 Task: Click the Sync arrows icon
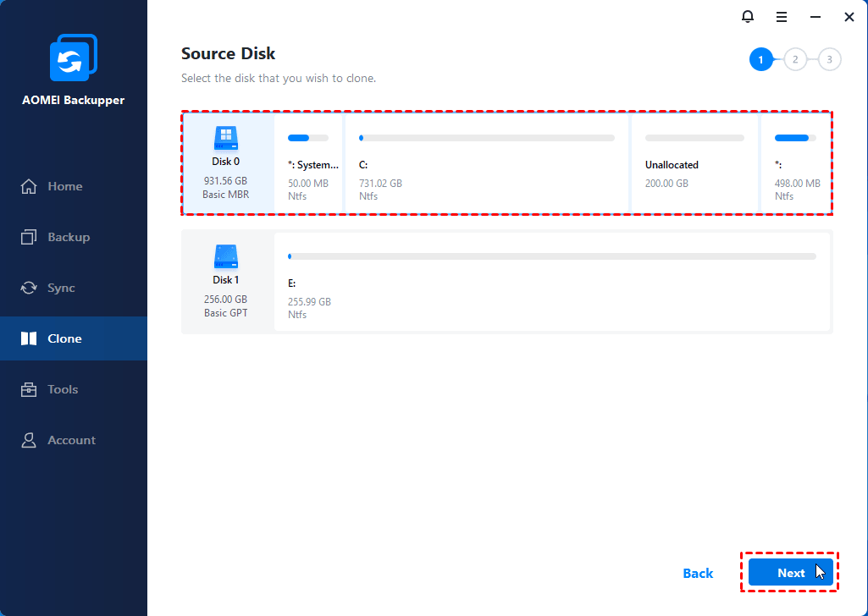(30, 288)
